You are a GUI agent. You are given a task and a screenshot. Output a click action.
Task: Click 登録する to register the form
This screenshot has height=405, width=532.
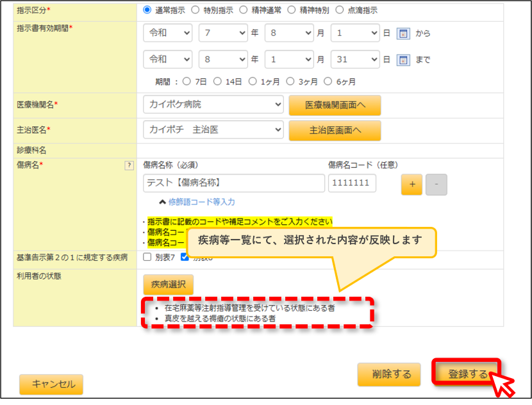pyautogui.click(x=467, y=374)
